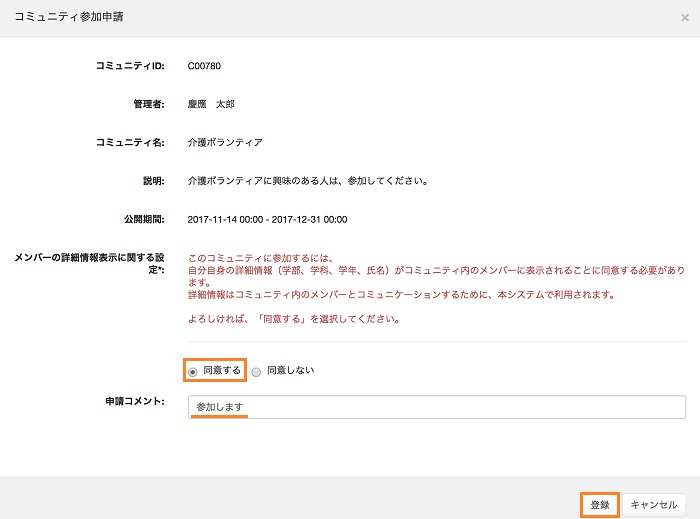The height and width of the screenshot is (519, 700).
Task: Click the 管理者: field label
Action: [146, 104]
